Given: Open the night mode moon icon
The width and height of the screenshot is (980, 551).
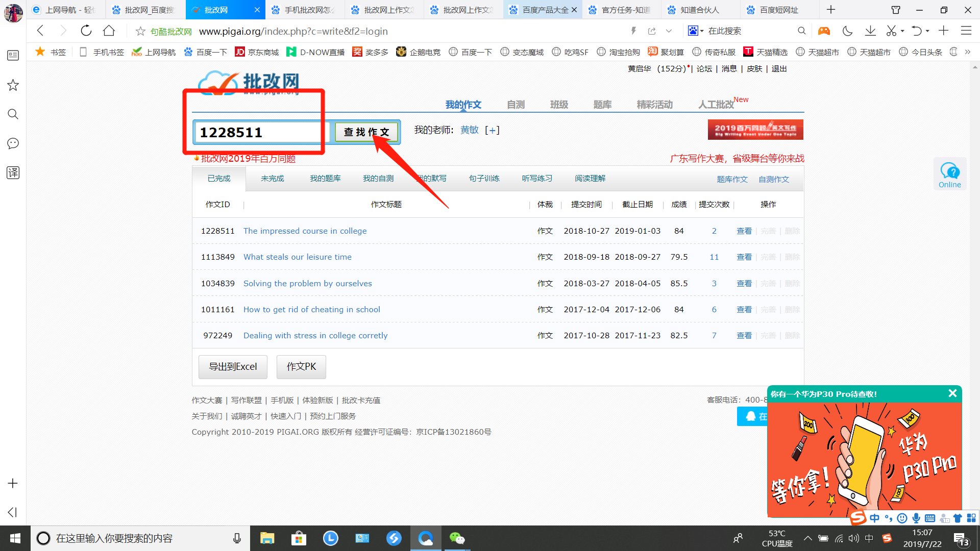Looking at the screenshot, I should [847, 31].
